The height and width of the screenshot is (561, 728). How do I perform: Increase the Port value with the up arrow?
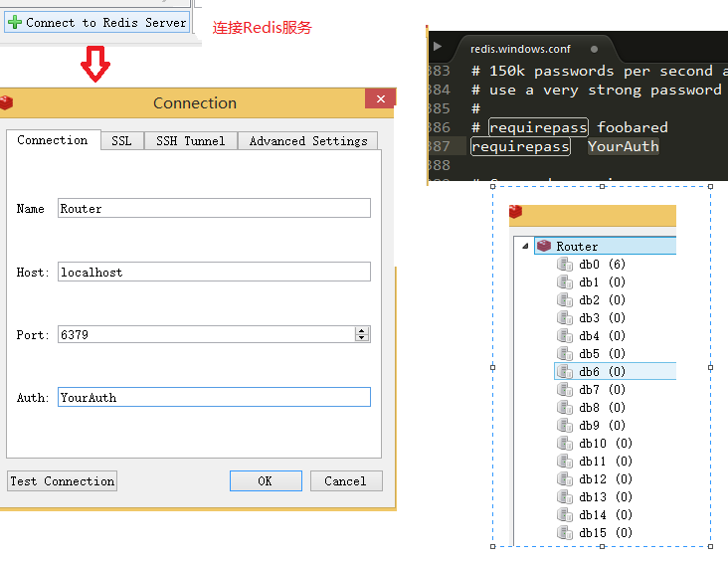362,330
